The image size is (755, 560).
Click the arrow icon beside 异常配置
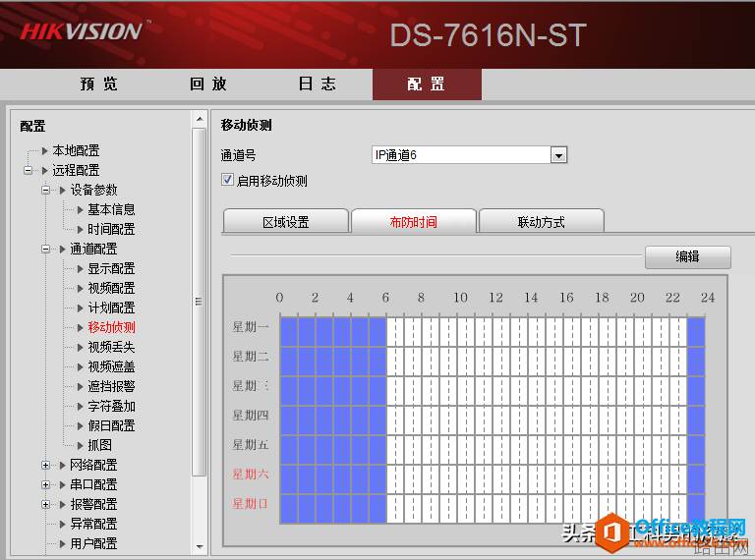(63, 524)
